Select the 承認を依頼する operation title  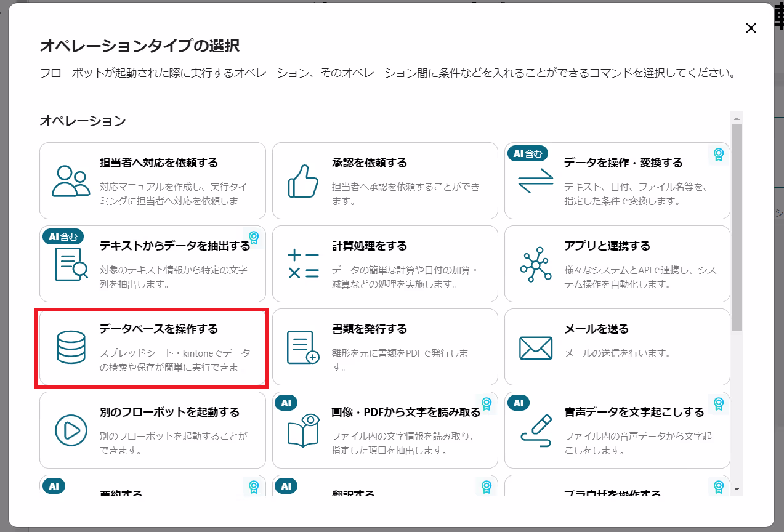(x=370, y=163)
